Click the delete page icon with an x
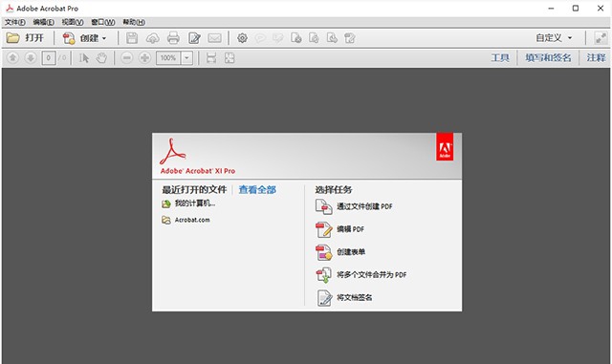The height and width of the screenshot is (364, 612). pos(295,38)
